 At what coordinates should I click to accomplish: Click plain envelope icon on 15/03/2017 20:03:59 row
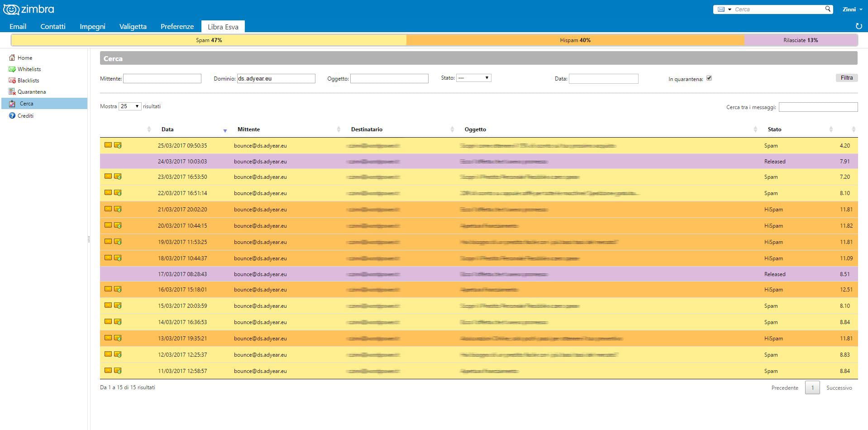108,306
